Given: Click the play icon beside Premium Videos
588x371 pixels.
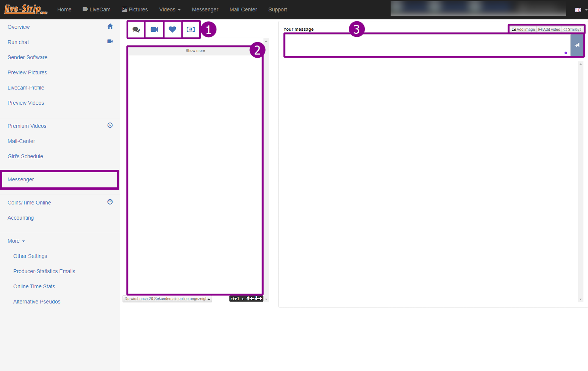Looking at the screenshot, I should coord(110,126).
